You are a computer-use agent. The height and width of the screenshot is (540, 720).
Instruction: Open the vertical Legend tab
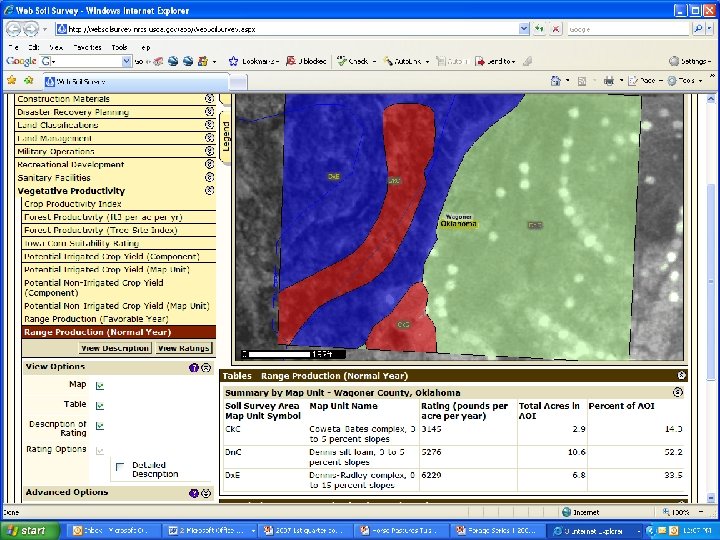[x=225, y=135]
